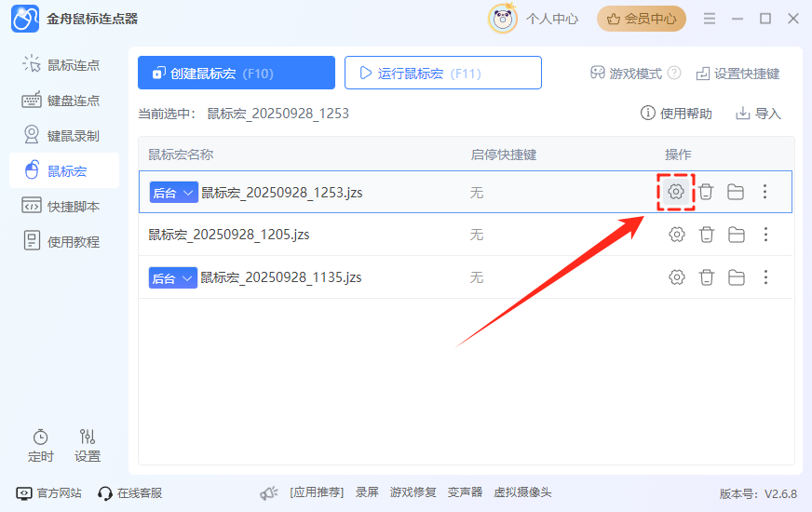Click 无 hotkey cell for 鼠标宏_20250928_1205.jzs
Image resolution: width=812 pixels, height=512 pixels.
[x=477, y=235]
